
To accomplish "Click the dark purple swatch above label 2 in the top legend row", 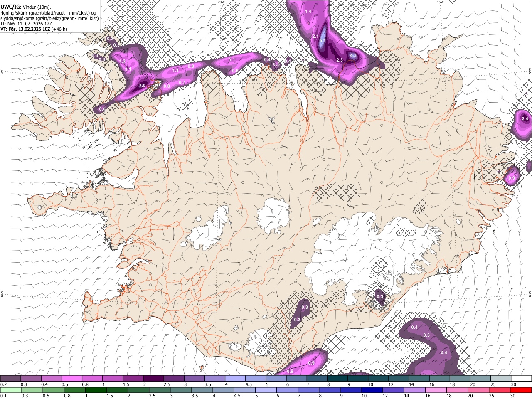I will click(153, 379).
